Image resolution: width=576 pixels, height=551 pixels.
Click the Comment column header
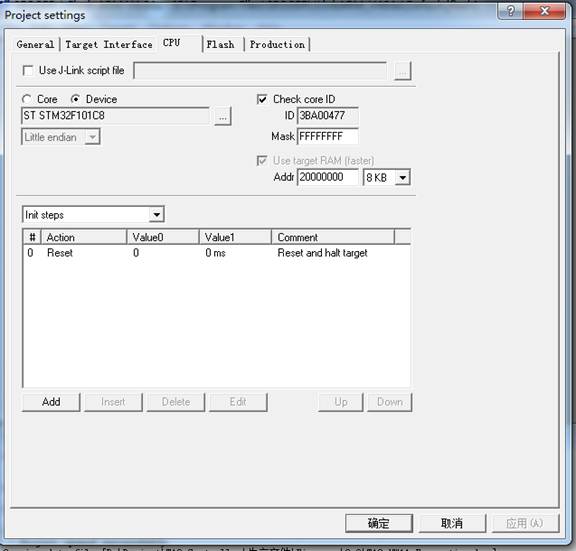click(x=333, y=237)
